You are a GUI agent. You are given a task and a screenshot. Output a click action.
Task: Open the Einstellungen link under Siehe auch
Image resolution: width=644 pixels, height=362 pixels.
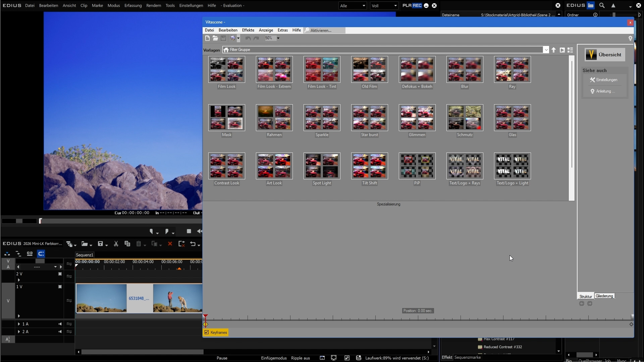coord(606,80)
